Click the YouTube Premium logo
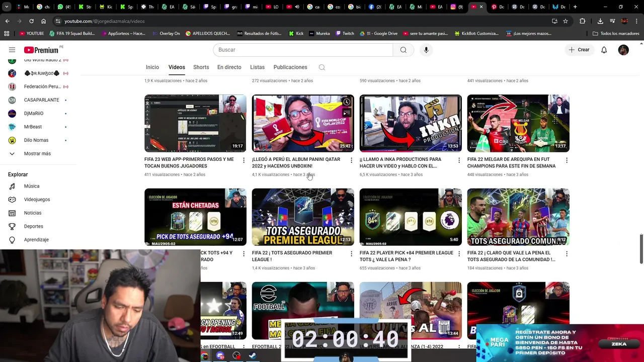 click(41, 50)
